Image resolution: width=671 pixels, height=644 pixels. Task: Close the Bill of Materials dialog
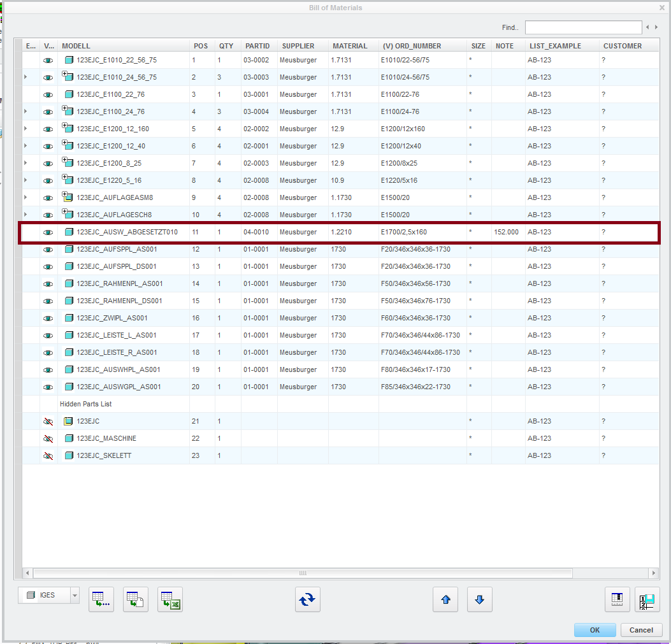coord(661,8)
